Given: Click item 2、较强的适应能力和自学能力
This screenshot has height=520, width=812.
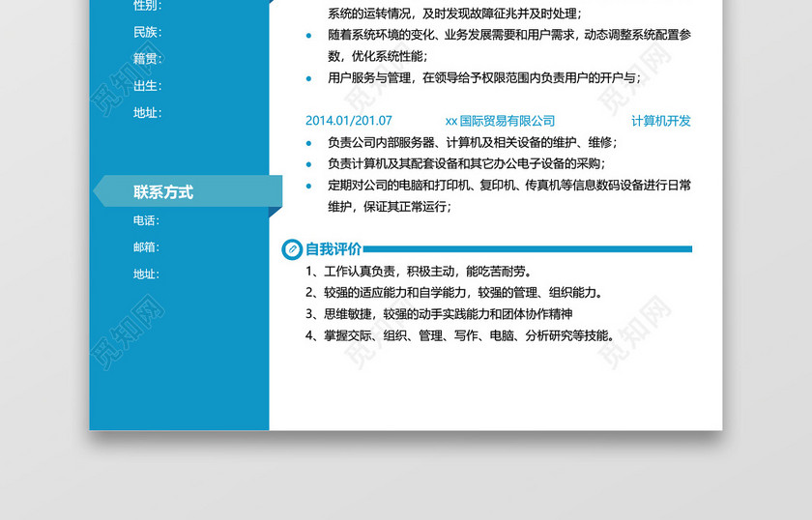Looking at the screenshot, I should [454, 293].
